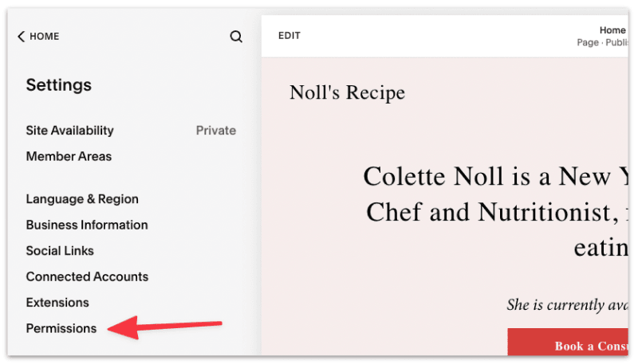This screenshot has height=364, width=638.
Task: Click the Page · Published status text
Action: pyautogui.click(x=603, y=43)
